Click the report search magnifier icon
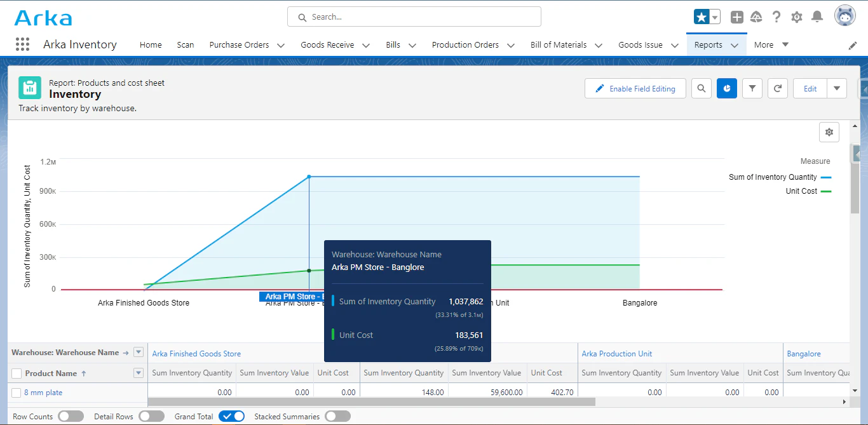 [702, 89]
